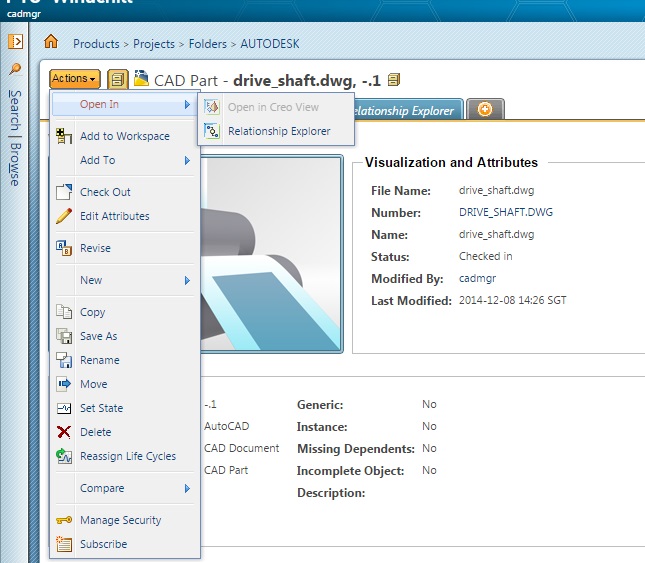Click the Save As icon
This screenshot has width=645, height=563.
click(64, 336)
